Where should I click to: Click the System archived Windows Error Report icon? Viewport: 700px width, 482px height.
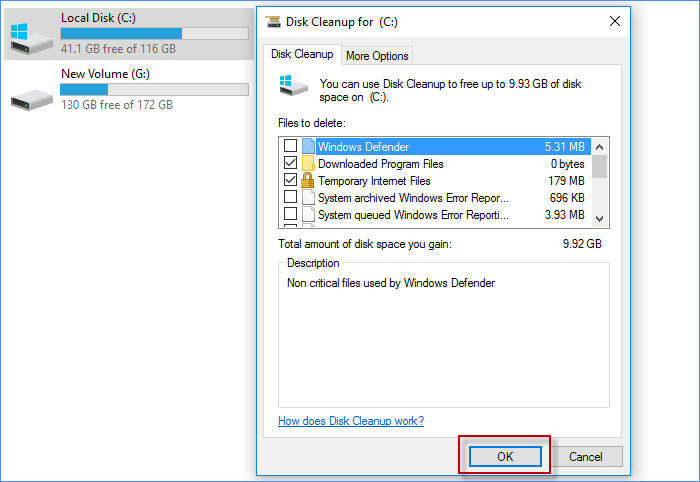pyautogui.click(x=308, y=197)
